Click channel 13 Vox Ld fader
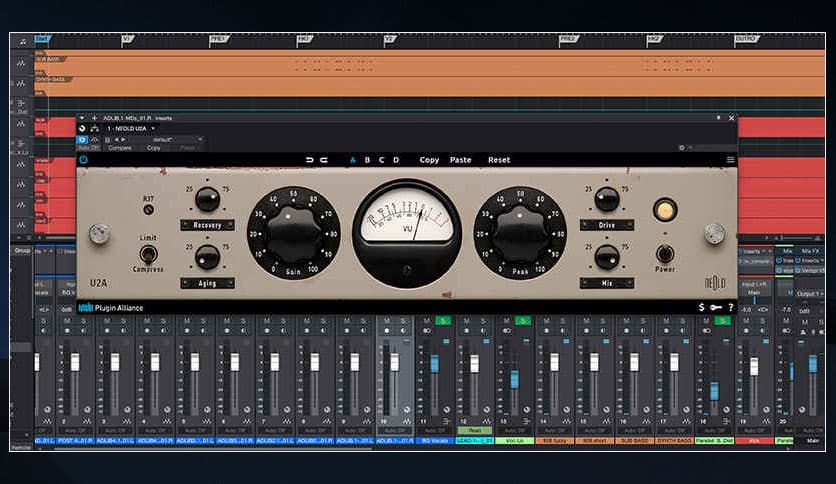This screenshot has height=484, width=836. coord(514,379)
